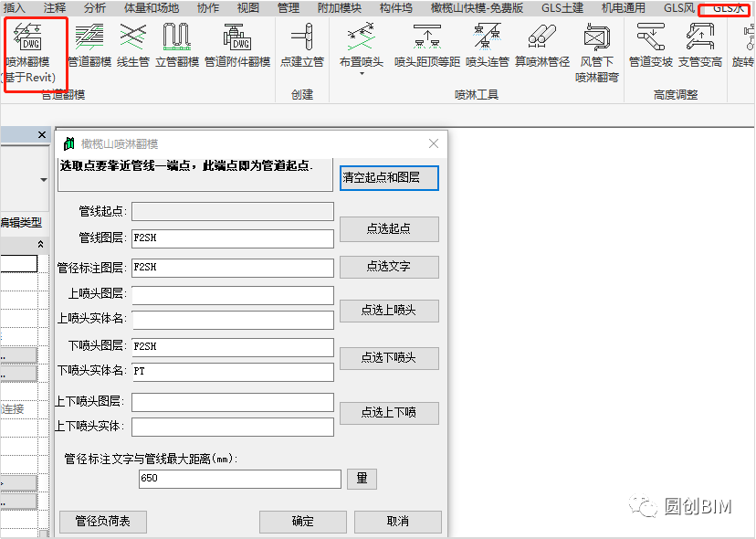This screenshot has width=756, height=539.
Task: Switch to the 插入 ribbon tab
Action: (x=14, y=7)
